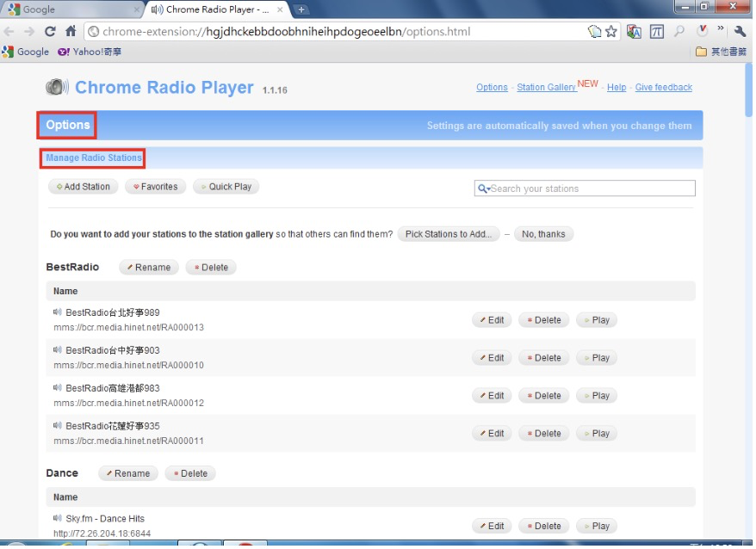Image resolution: width=756 pixels, height=549 pixels.
Task: Delete the Dance group
Action: 190,473
